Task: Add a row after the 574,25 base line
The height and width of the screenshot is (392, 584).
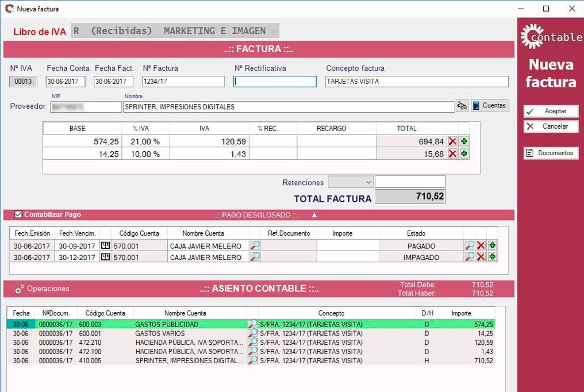Action: [x=464, y=141]
